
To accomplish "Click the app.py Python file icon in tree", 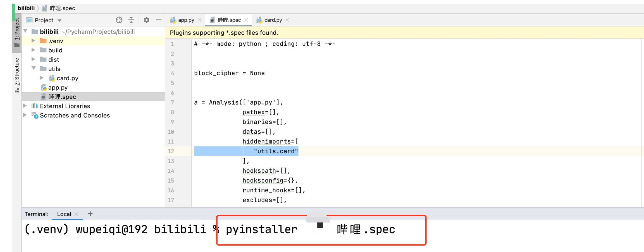I will pos(44,88).
